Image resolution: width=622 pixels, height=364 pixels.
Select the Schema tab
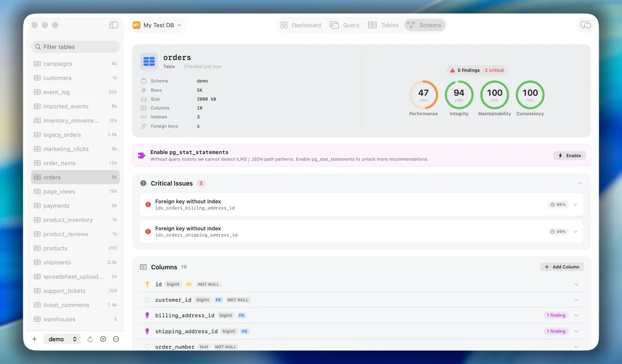tap(425, 25)
